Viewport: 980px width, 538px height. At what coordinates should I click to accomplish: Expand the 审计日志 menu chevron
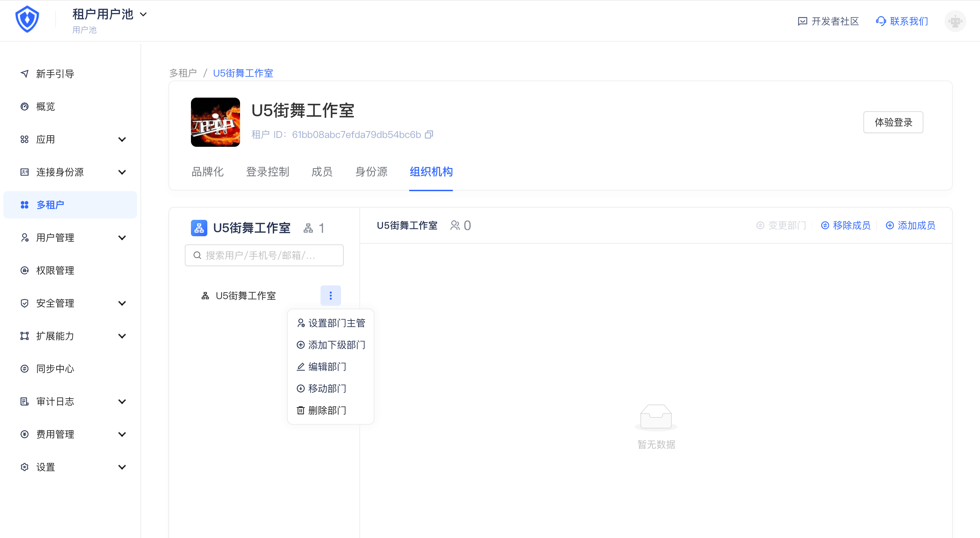point(122,401)
